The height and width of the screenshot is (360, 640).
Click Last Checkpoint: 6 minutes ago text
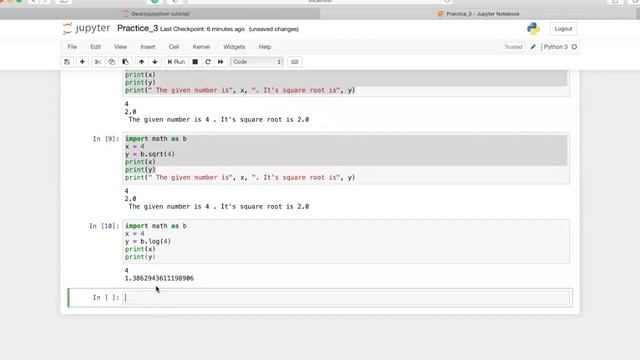tap(202, 29)
